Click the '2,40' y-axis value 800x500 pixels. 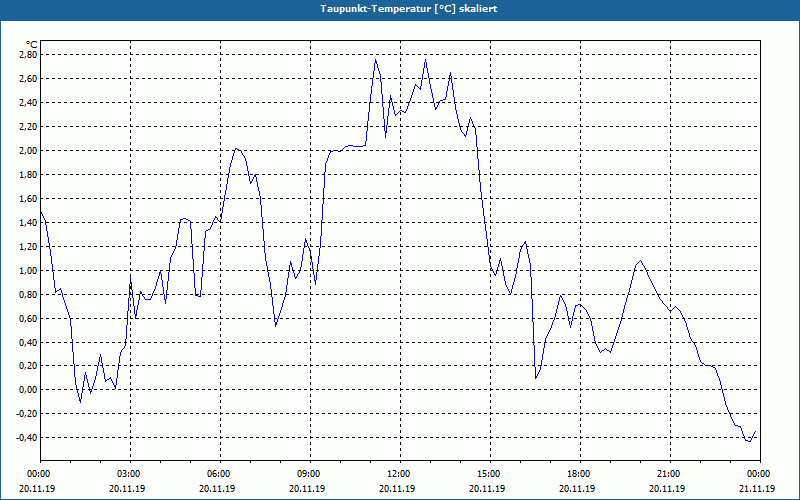point(28,103)
